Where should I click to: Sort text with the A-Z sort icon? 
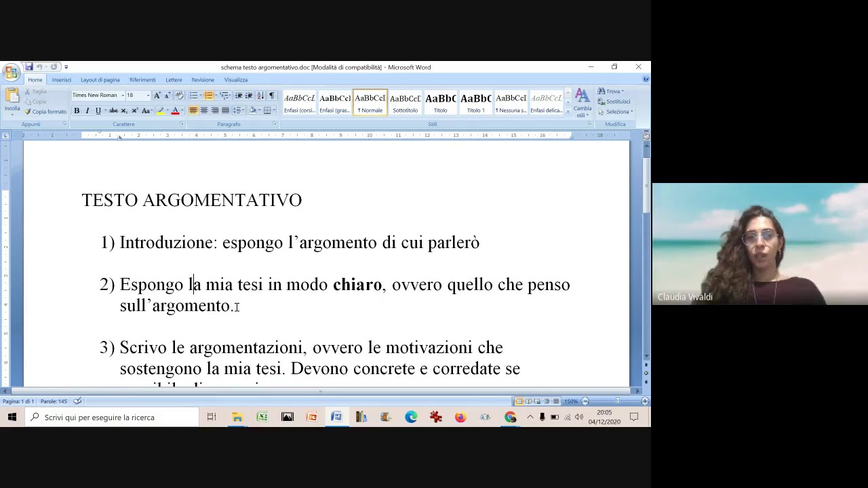pyautogui.click(x=260, y=96)
